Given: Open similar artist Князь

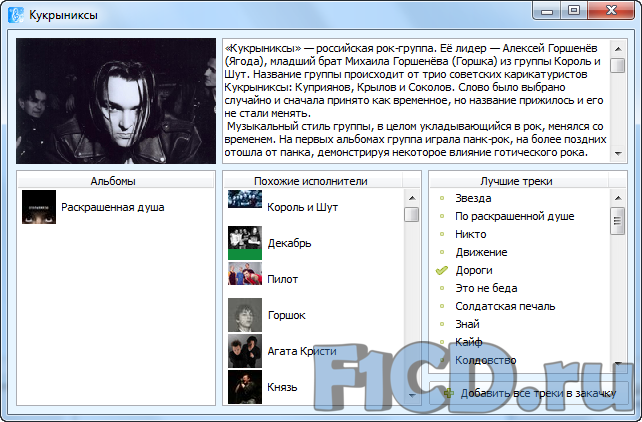Looking at the screenshot, I should 282,387.
